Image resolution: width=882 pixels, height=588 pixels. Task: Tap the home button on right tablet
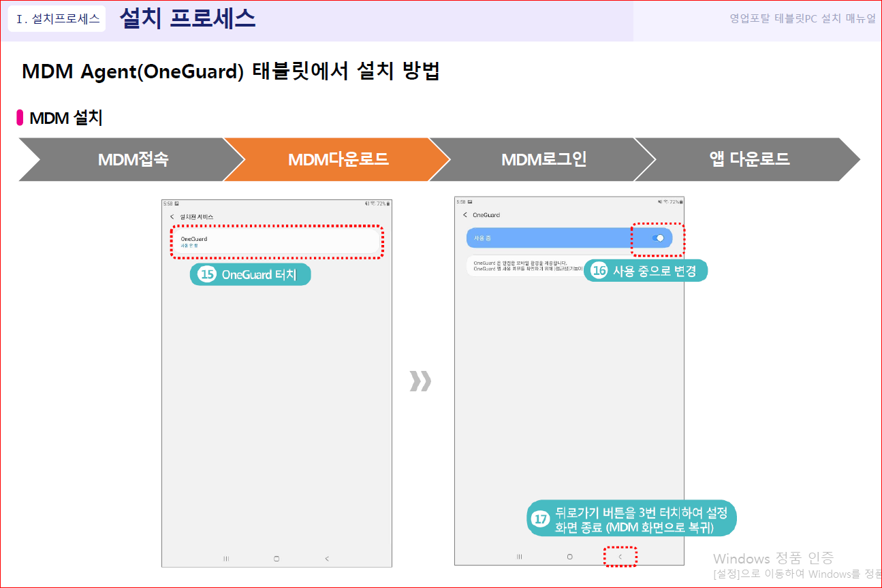(569, 557)
